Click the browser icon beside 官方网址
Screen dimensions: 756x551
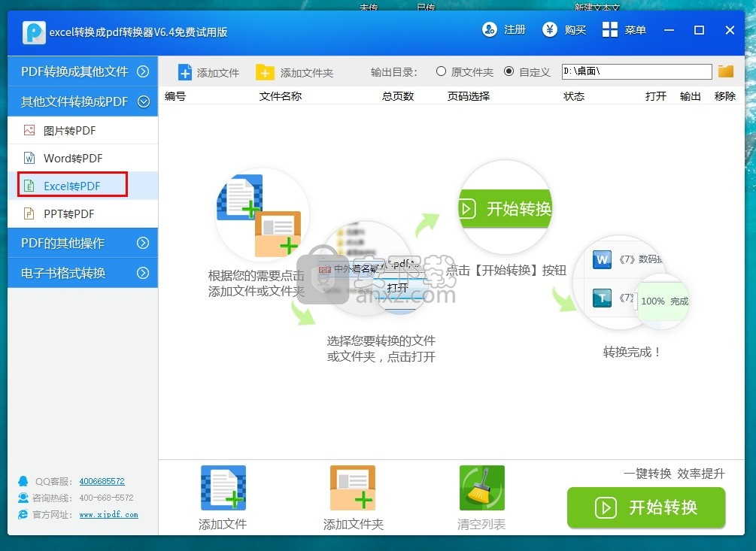(23, 514)
